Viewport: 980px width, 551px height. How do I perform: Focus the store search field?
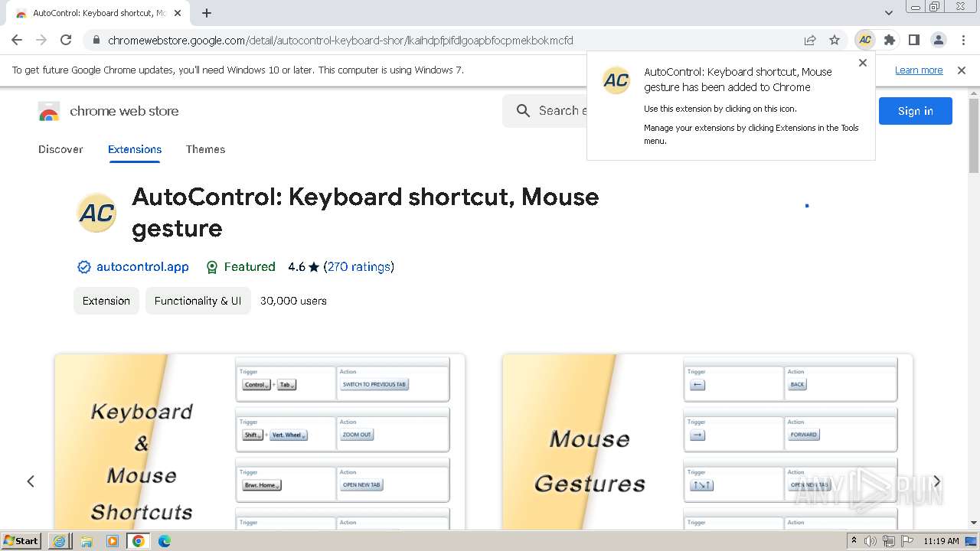(563, 111)
